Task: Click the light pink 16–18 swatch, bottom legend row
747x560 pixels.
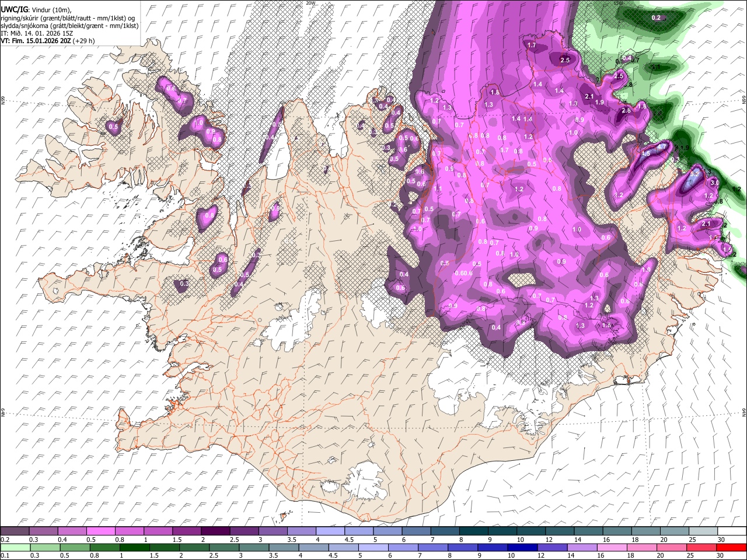Action: (612, 547)
